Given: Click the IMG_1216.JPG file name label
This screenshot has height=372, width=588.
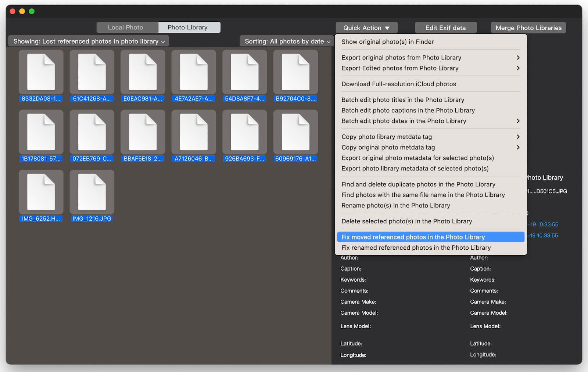Looking at the screenshot, I should pos(92,218).
